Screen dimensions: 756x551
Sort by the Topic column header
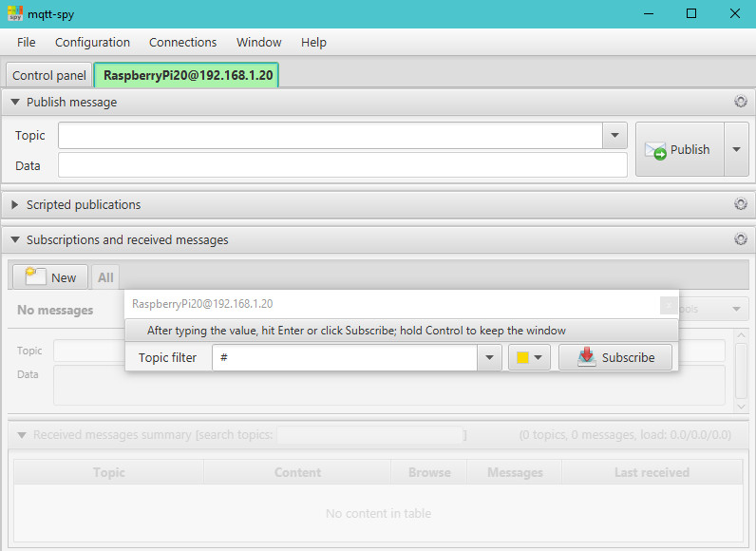(109, 472)
